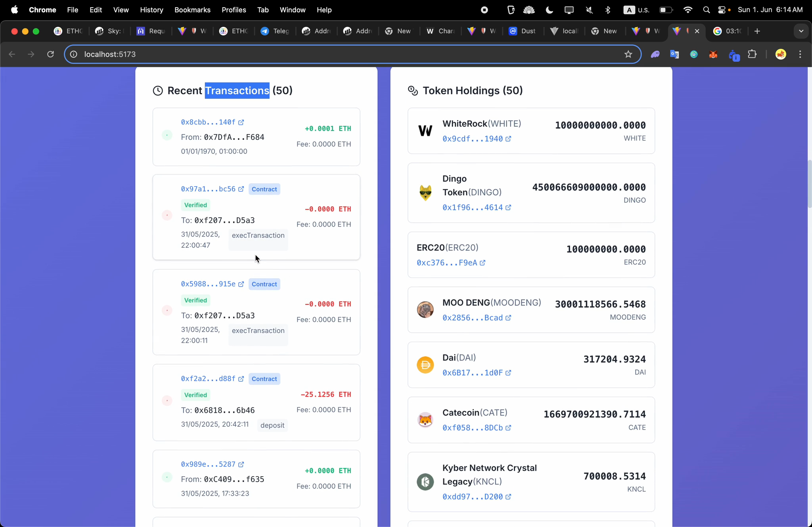Open token contract 0x6B17...1d0F
Viewport: 812px width, 527px height.
pos(473,373)
